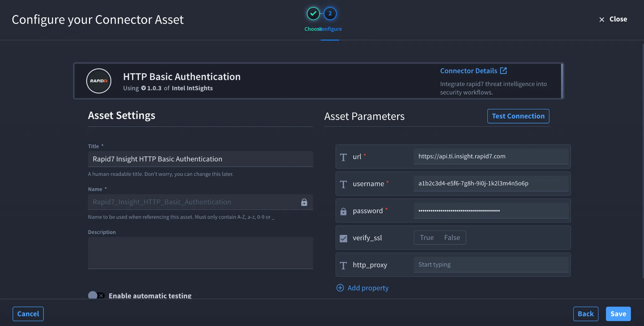The height and width of the screenshot is (326, 644).
Task: Set verify_ssl to True
Action: (427, 237)
